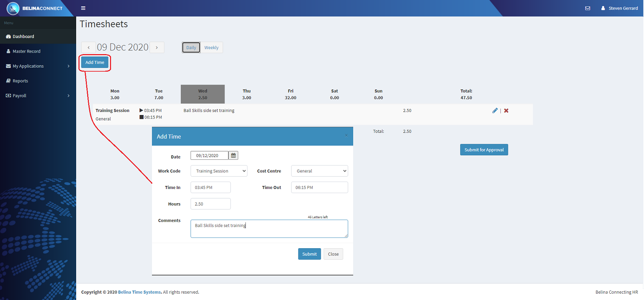Open My Applications menu item
The image size is (644, 300).
(38, 66)
